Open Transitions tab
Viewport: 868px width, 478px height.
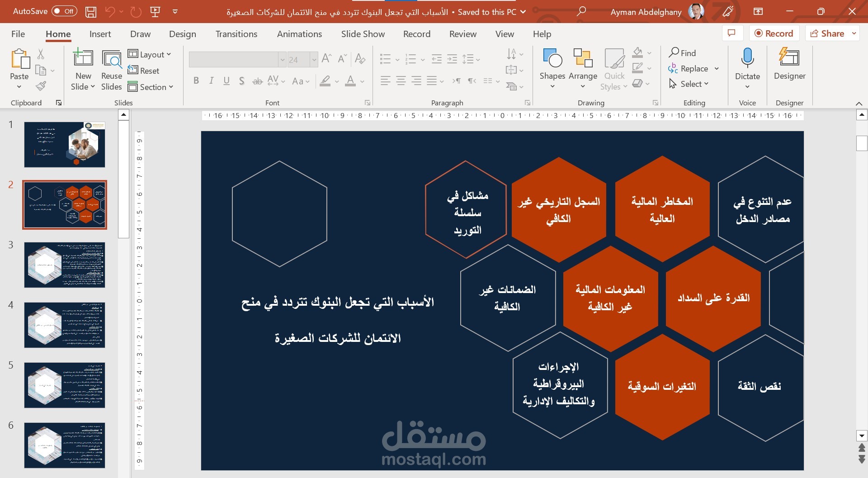pyautogui.click(x=236, y=34)
